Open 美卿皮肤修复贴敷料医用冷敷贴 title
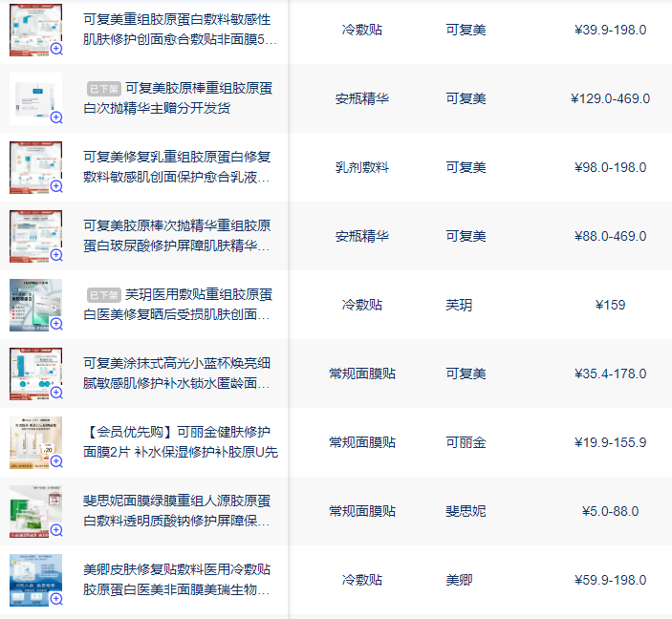 coord(177,579)
